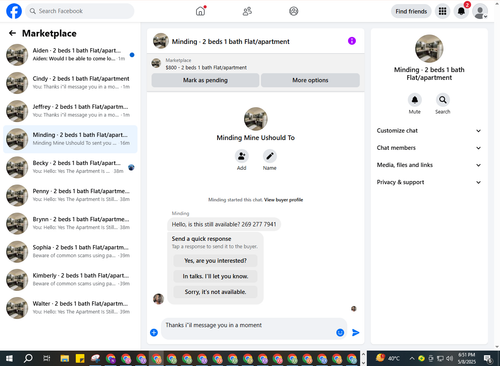Open the Groups icon in top navigation
This screenshot has width=500, height=366.
pos(294,11)
